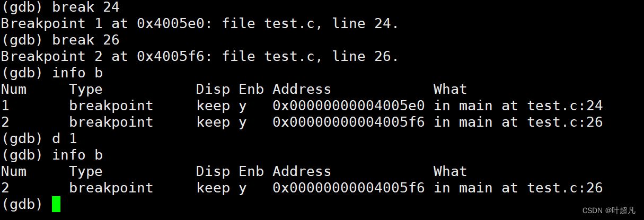Click the 'break 26' command text

(85, 40)
